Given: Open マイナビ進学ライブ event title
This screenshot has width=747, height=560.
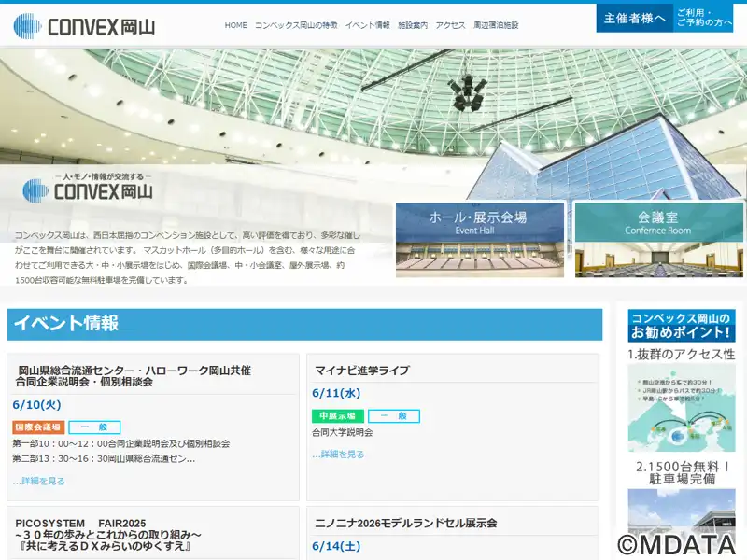Looking at the screenshot, I should coord(362,370).
